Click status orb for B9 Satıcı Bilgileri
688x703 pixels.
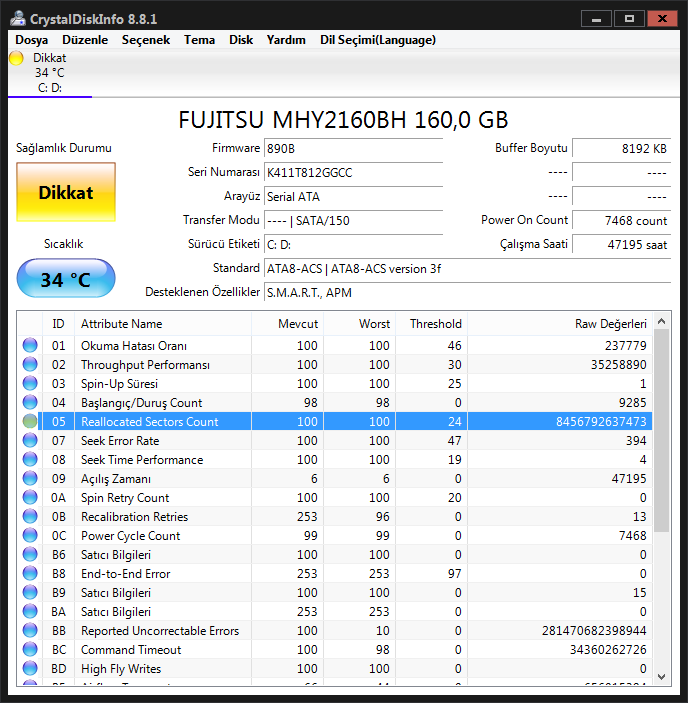coord(30,592)
